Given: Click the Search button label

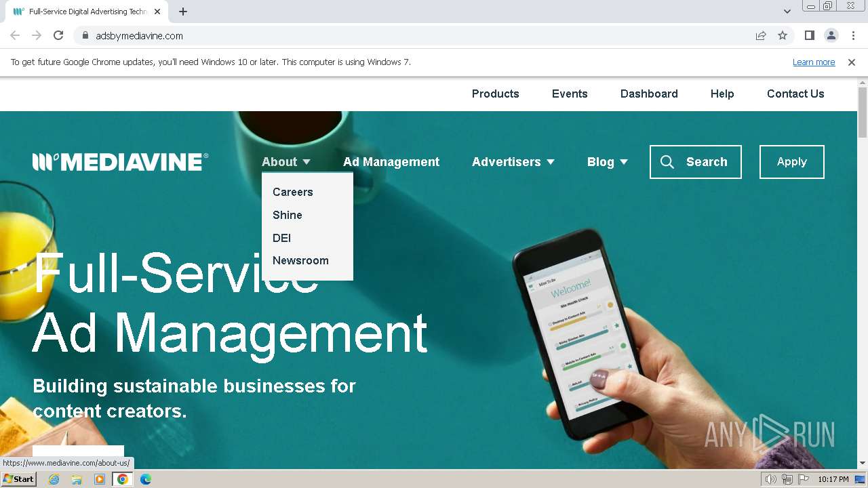Looking at the screenshot, I should [x=707, y=162].
